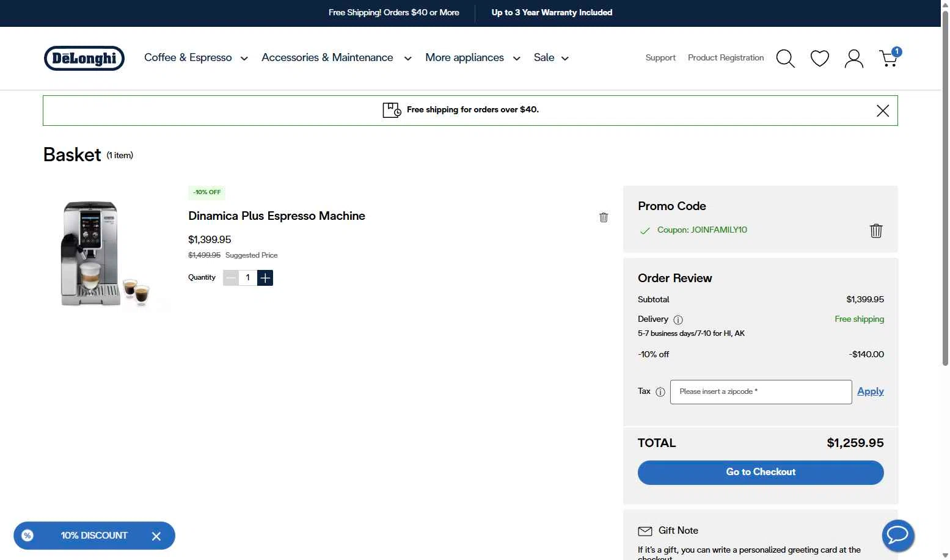950x560 pixels.
Task: Click the 10% DISCOUNT popup label
Action: click(x=94, y=536)
